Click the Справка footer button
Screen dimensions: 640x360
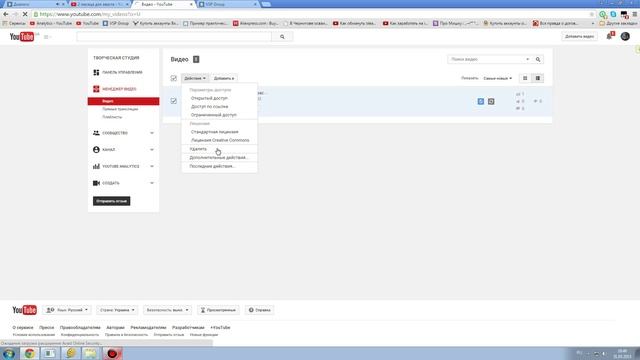pyautogui.click(x=259, y=310)
